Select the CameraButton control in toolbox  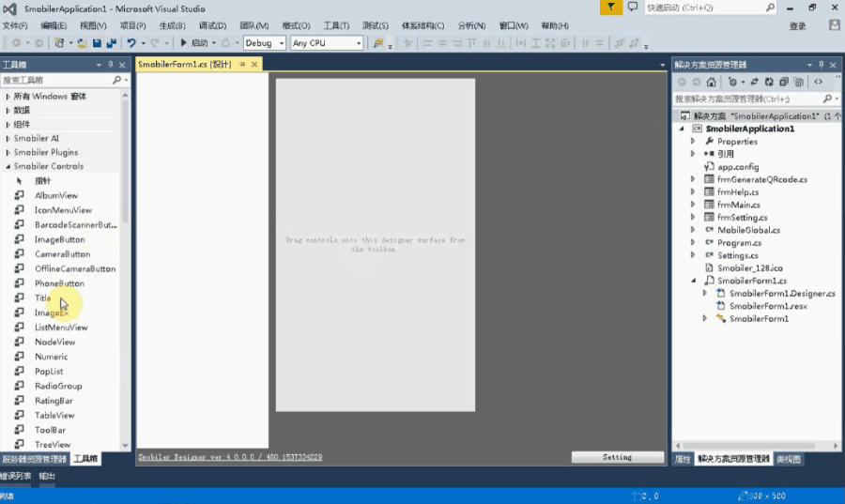(x=63, y=254)
